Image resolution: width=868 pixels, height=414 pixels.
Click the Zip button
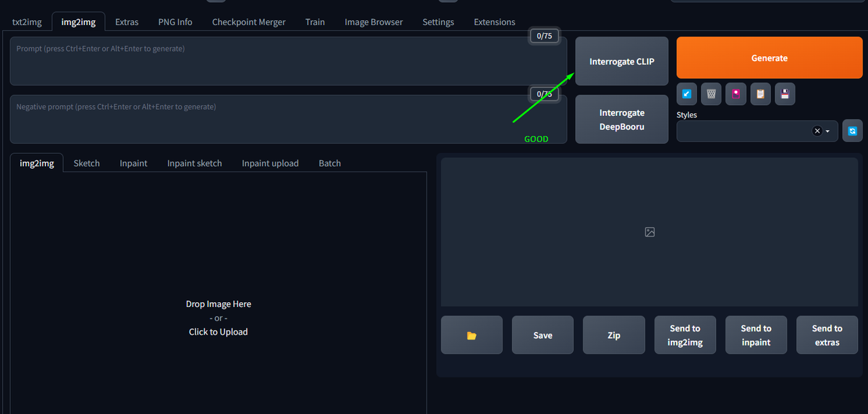[614, 335]
